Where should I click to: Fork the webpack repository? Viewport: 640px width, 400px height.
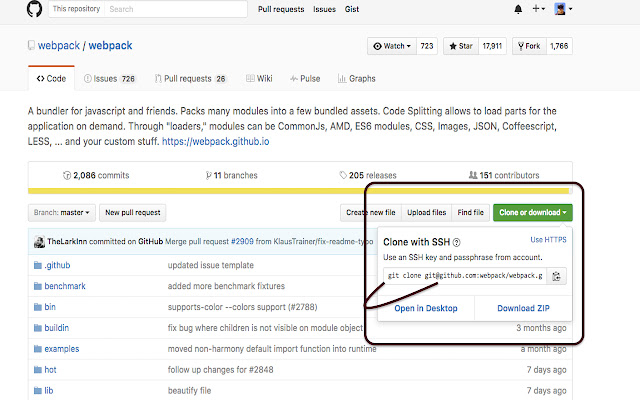[x=529, y=46]
